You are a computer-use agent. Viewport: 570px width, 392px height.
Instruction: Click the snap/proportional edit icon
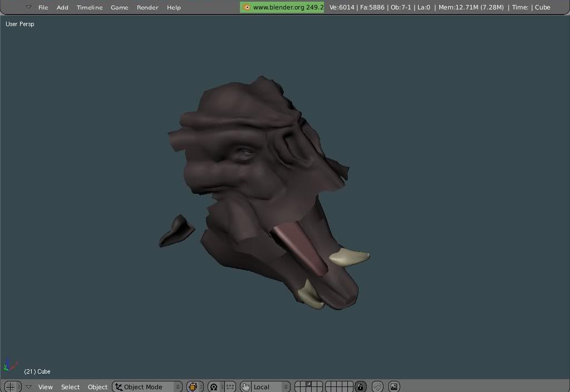(377, 386)
